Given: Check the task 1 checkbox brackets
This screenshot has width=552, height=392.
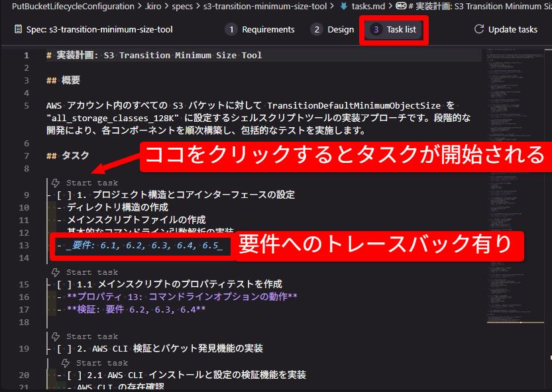Looking at the screenshot, I should click(x=64, y=195).
